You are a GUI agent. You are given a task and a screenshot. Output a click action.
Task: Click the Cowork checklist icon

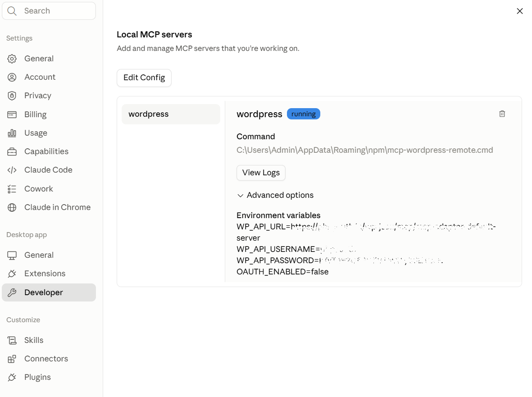pos(12,189)
